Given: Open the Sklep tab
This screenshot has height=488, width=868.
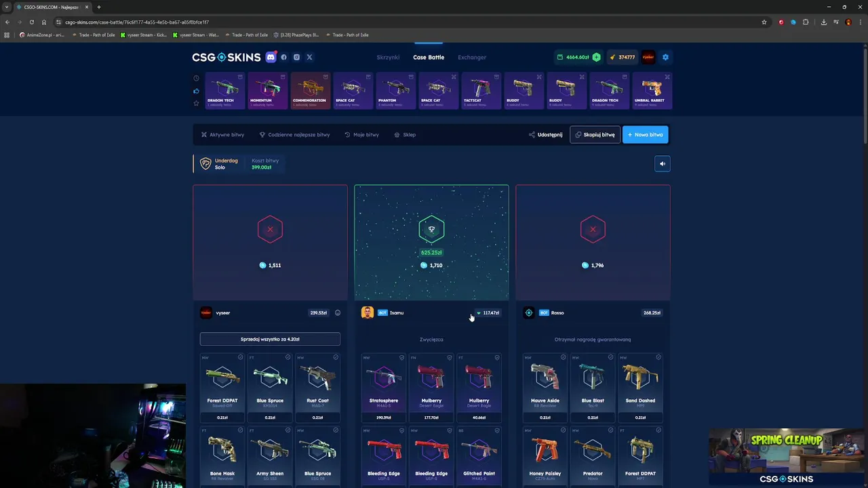Looking at the screenshot, I should coord(405,135).
